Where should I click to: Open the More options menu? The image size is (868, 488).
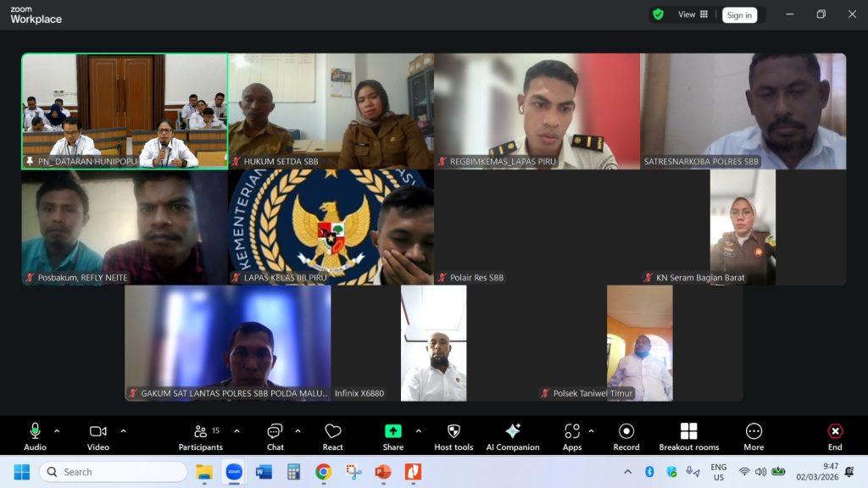point(754,435)
